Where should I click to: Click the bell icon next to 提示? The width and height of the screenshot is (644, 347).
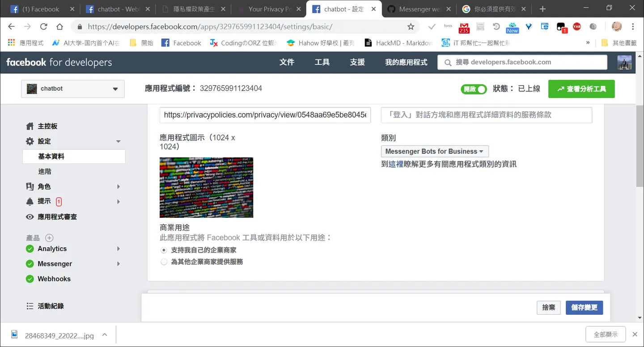pyautogui.click(x=30, y=202)
